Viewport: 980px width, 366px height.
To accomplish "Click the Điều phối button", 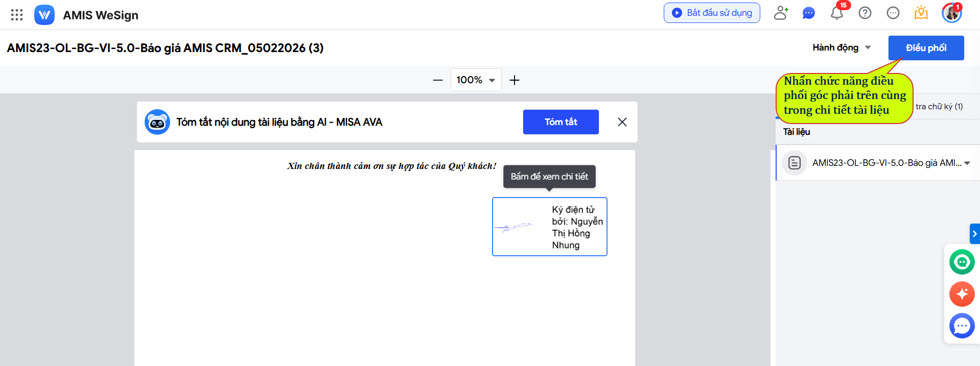I will click(x=926, y=48).
